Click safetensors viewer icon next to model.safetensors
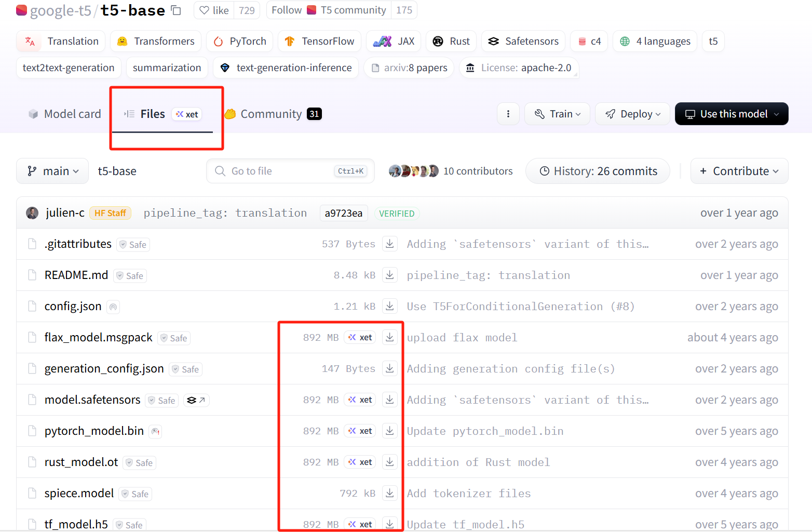812x532 pixels. [196, 400]
